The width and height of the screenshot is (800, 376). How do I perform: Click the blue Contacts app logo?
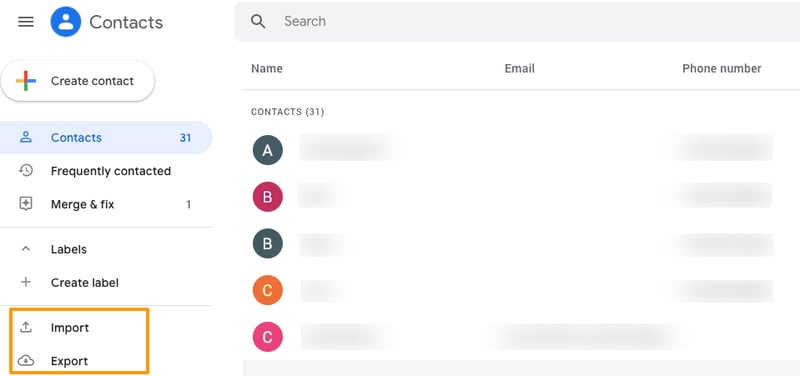click(66, 22)
